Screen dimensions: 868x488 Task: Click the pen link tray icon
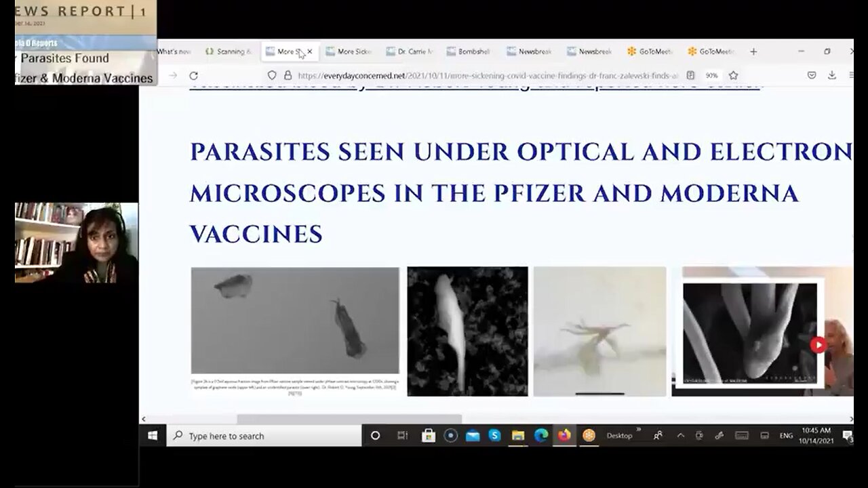(x=719, y=436)
